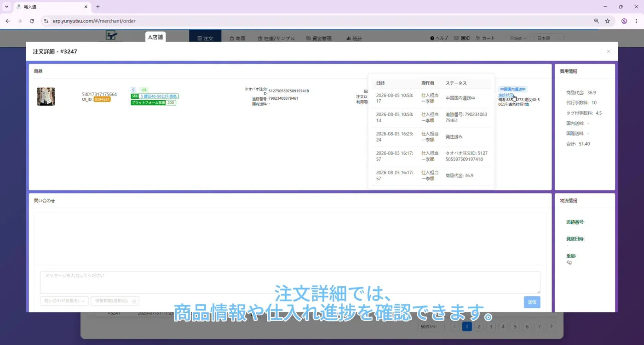Click the product thumbnail image

pos(46,96)
